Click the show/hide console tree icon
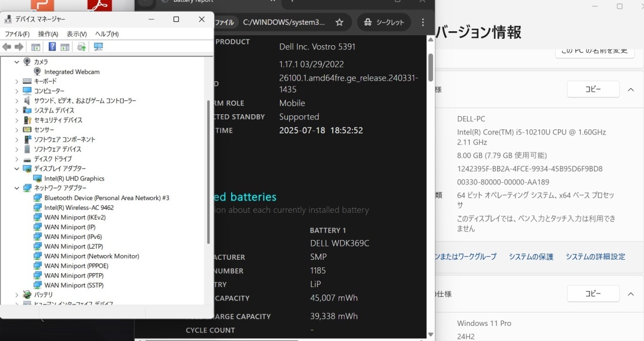Image resolution: width=644 pixels, height=341 pixels. 36,47
